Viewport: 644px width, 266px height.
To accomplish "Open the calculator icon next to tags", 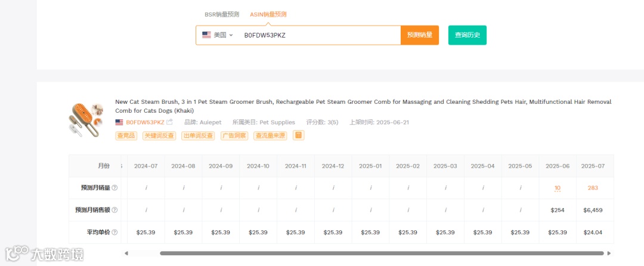I will pos(299,135).
